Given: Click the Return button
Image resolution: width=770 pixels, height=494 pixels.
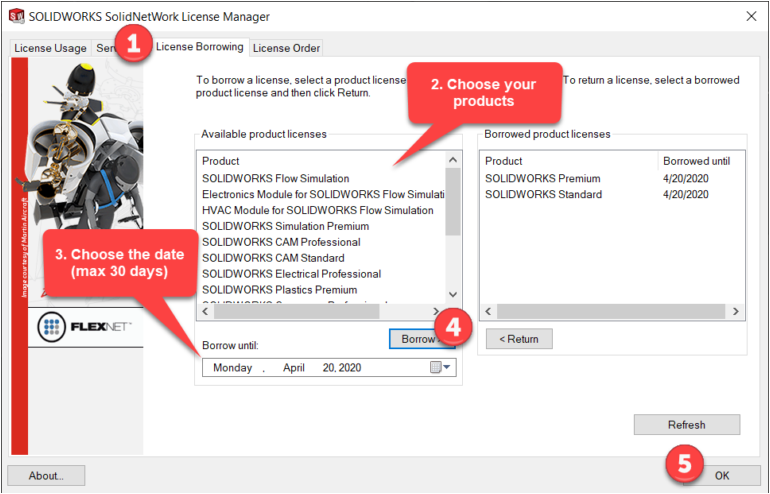Looking at the screenshot, I should point(519,339).
